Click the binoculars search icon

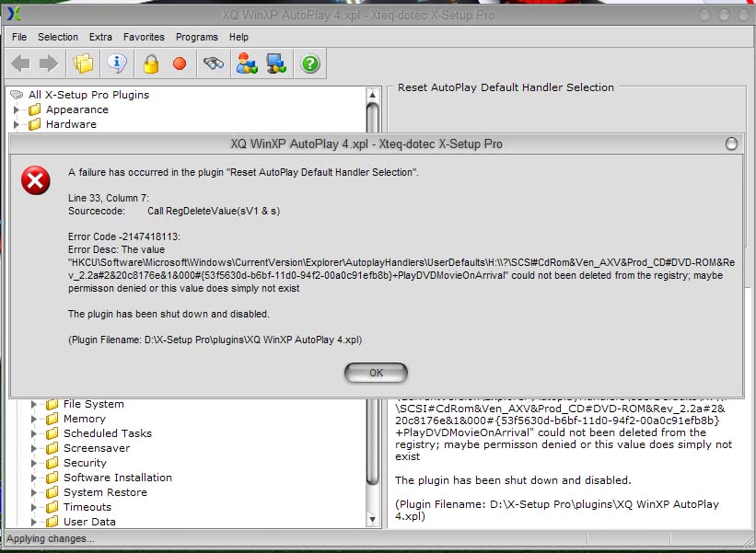[x=213, y=63]
